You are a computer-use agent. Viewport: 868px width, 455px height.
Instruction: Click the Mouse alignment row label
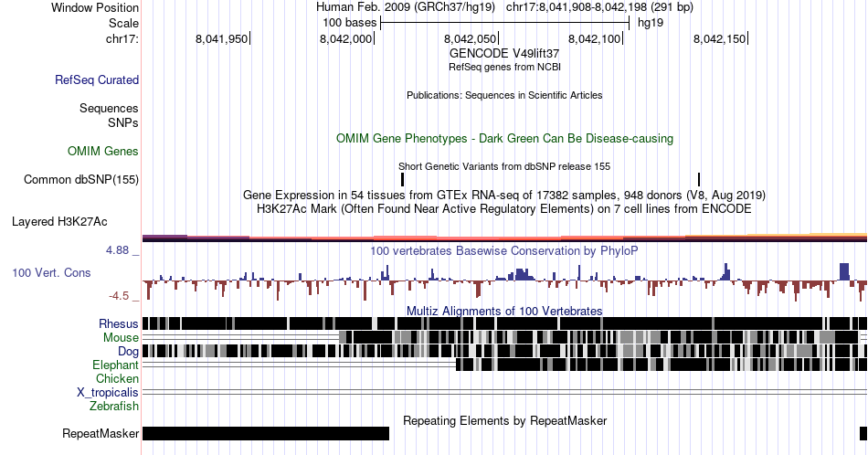pyautogui.click(x=121, y=338)
